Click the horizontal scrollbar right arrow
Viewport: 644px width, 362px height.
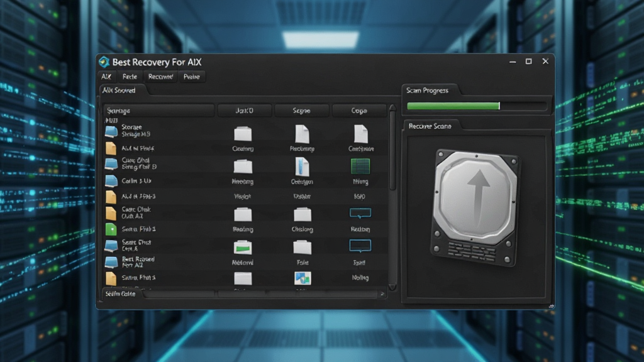point(382,294)
